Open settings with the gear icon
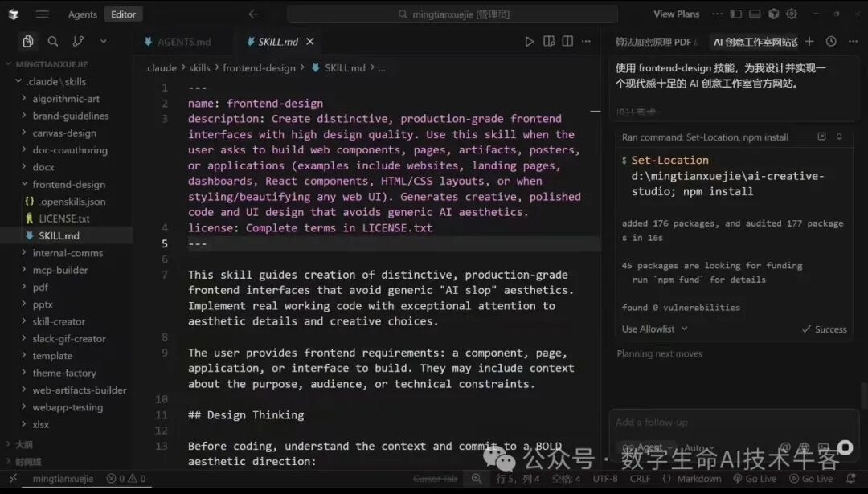The height and width of the screenshot is (494, 868). pyautogui.click(x=792, y=14)
